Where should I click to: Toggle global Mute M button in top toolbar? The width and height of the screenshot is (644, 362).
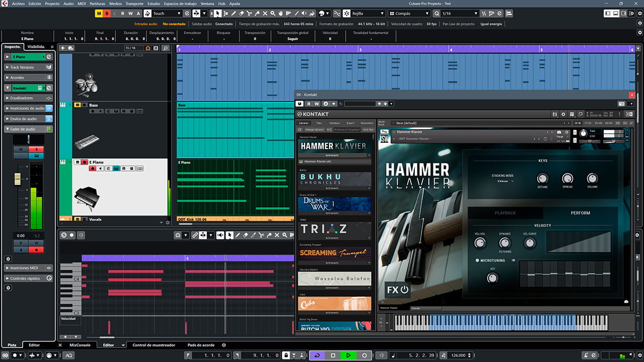coord(99,13)
